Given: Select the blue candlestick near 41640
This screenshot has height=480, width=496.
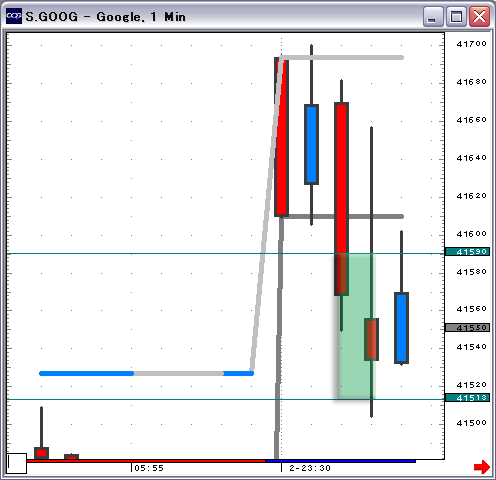Looking at the screenshot, I should (x=311, y=144).
